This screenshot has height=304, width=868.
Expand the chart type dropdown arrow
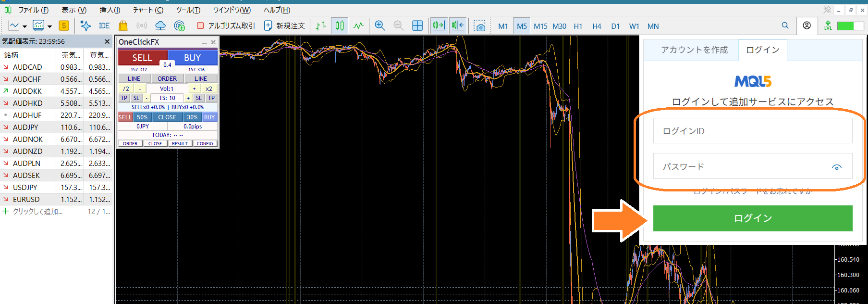24,26
